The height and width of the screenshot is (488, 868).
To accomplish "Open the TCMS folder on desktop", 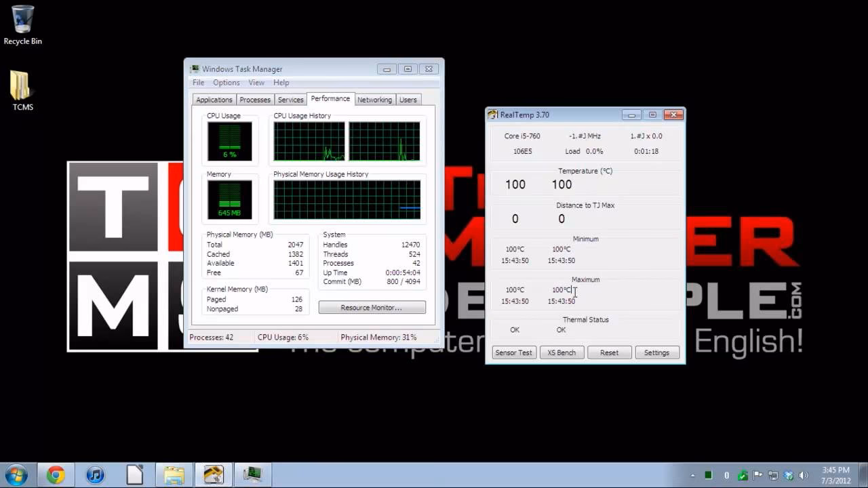I will pyautogui.click(x=22, y=91).
